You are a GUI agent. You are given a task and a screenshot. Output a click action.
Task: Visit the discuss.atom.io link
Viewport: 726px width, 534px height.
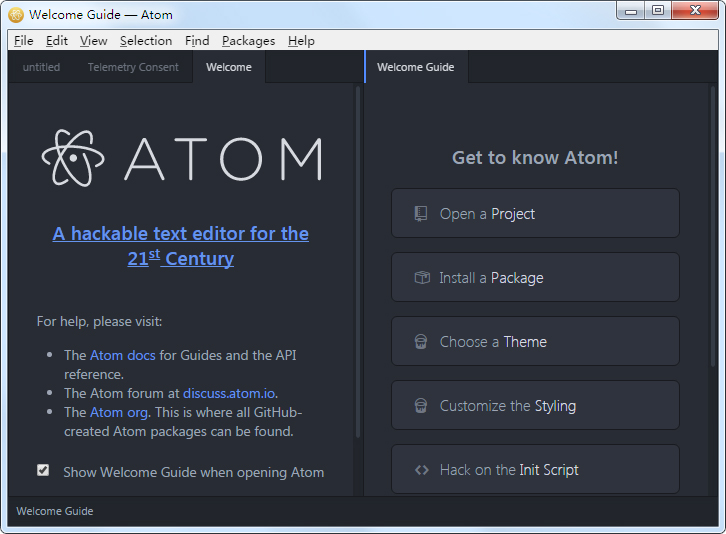[229, 393]
